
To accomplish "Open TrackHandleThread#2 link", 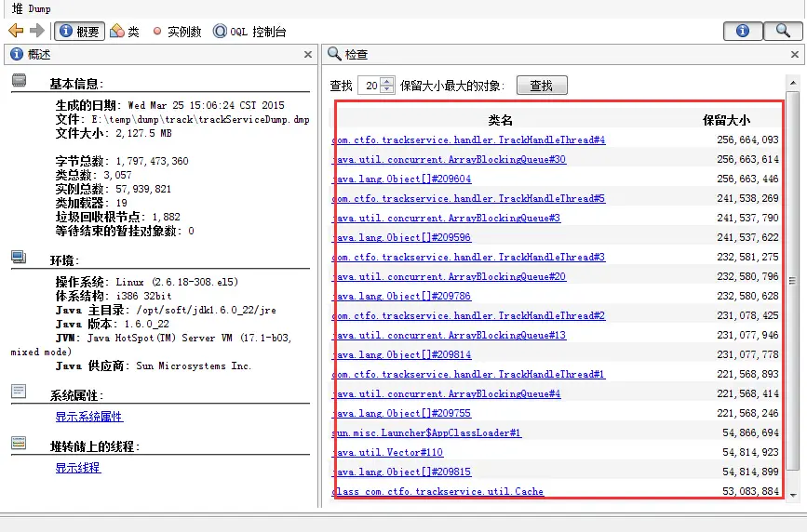I will point(468,316).
